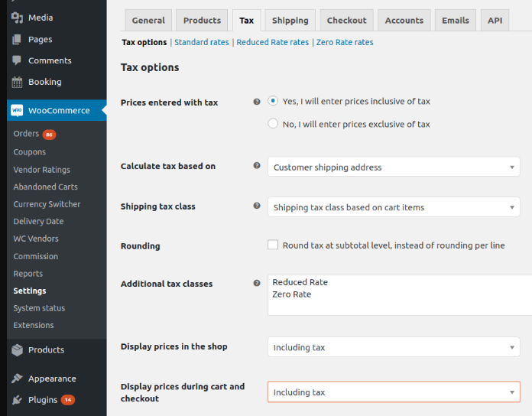Click the WooCommerce logo icon
Viewport: 532px width, 416px height.
tap(17, 110)
